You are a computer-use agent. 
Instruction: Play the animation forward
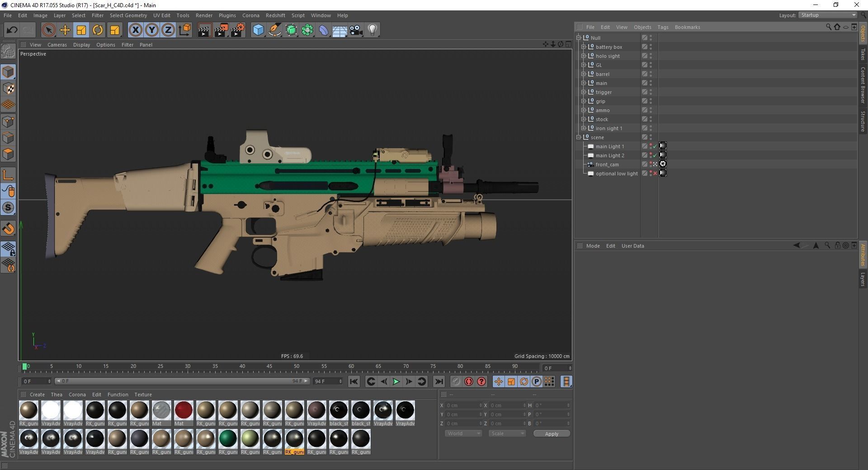click(396, 382)
